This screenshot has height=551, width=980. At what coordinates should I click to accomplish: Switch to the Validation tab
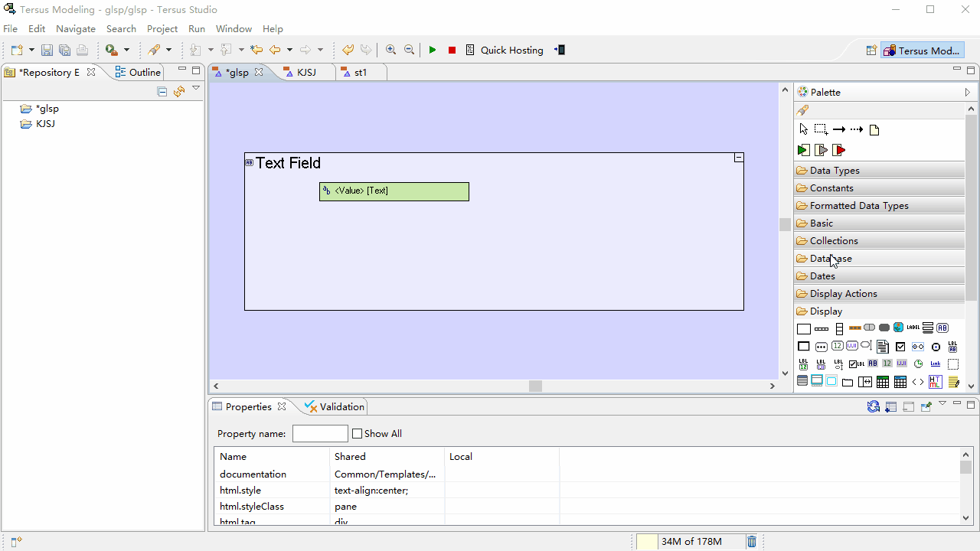click(x=335, y=406)
